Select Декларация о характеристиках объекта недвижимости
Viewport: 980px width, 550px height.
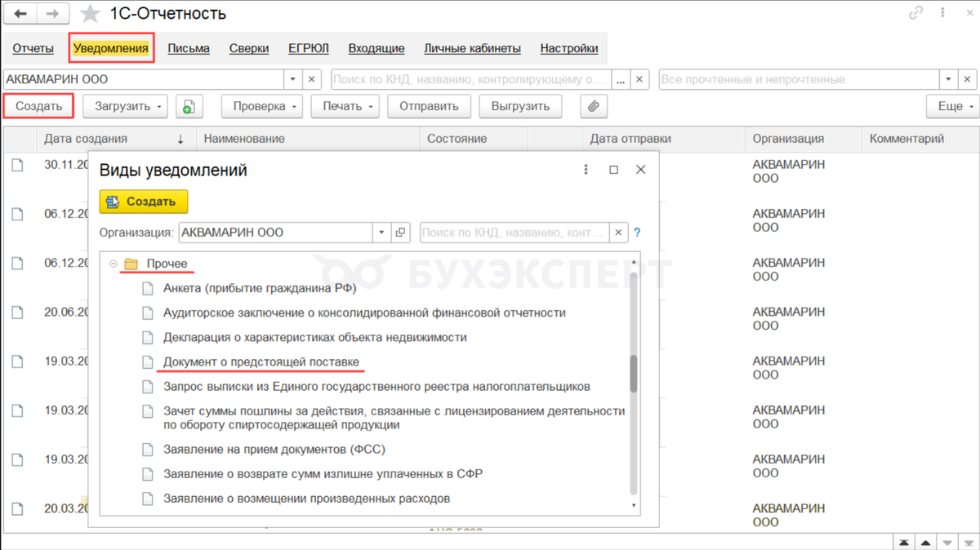click(314, 337)
